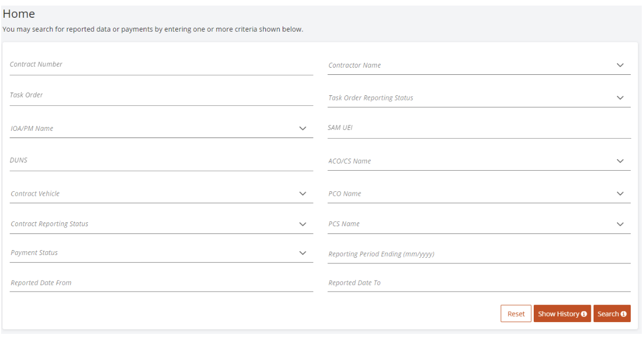Click the Contract Reporting Status chevron
The width and height of the screenshot is (644, 346).
coord(303,225)
